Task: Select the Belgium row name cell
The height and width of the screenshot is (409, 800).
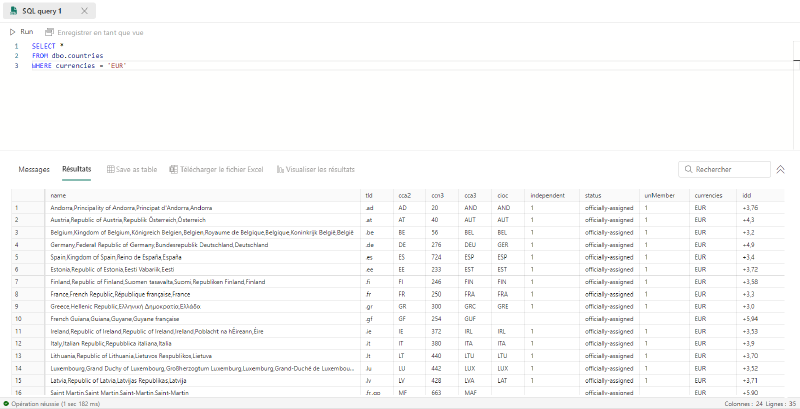Action: 204,233
